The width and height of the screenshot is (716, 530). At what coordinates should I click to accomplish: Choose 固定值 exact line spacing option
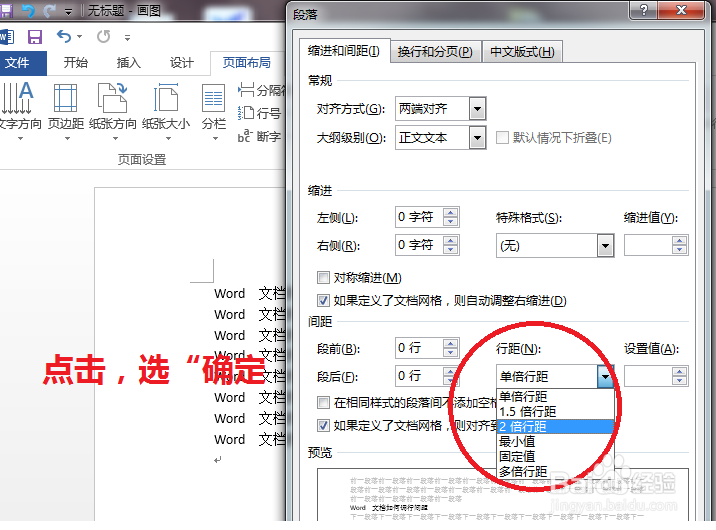pyautogui.click(x=555, y=456)
